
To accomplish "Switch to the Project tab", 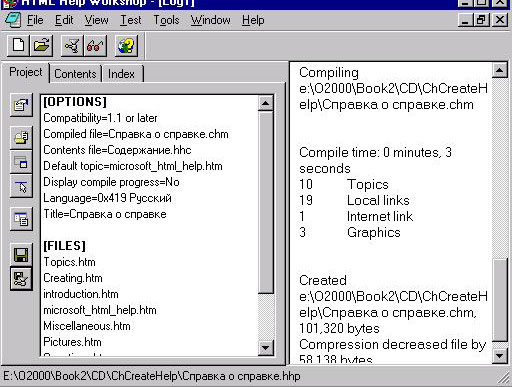I will [26, 72].
